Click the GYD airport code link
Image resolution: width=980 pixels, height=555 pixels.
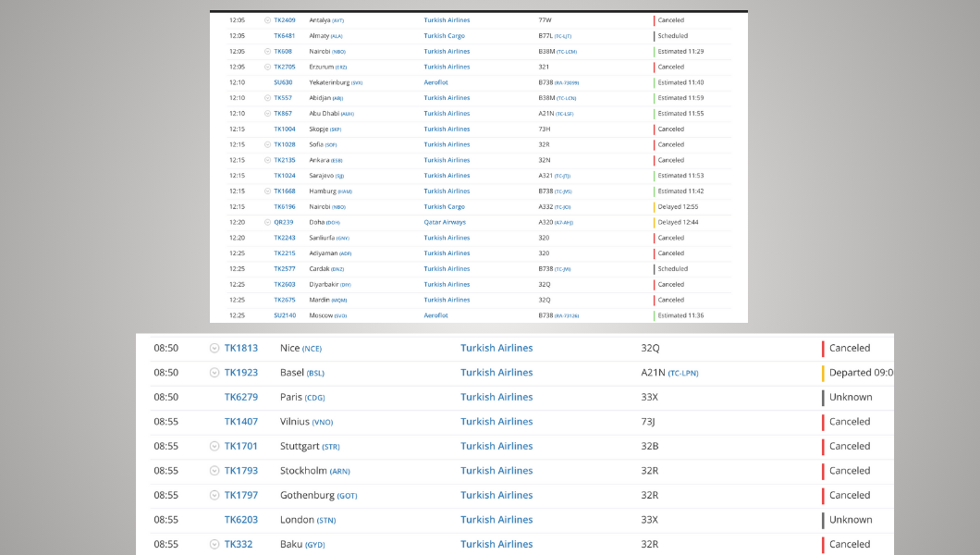pos(315,545)
